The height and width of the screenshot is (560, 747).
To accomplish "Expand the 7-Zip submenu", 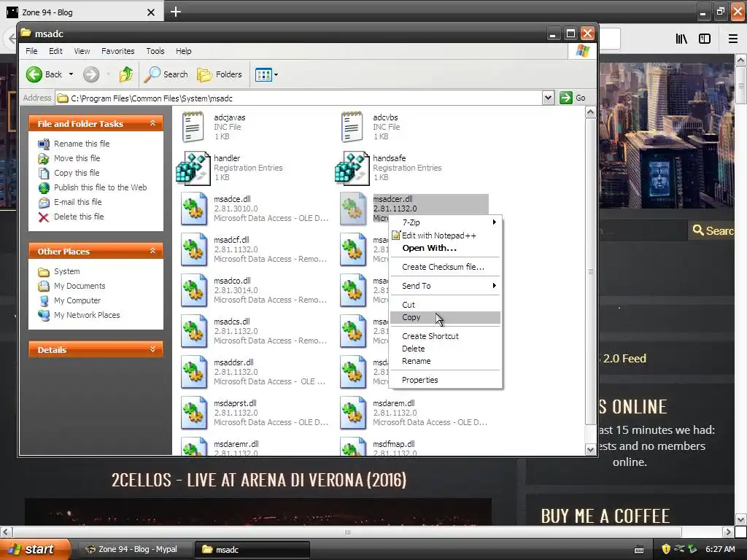I will [445, 222].
